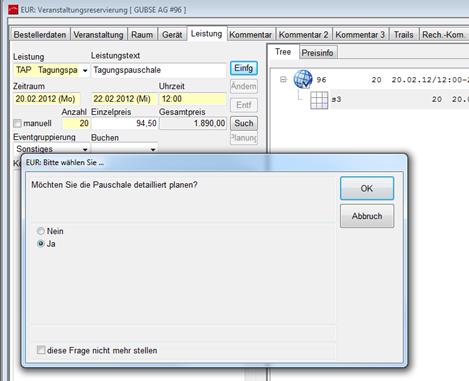Open the Bestellerdaten tab
This screenshot has width=469, height=381.
click(x=40, y=35)
